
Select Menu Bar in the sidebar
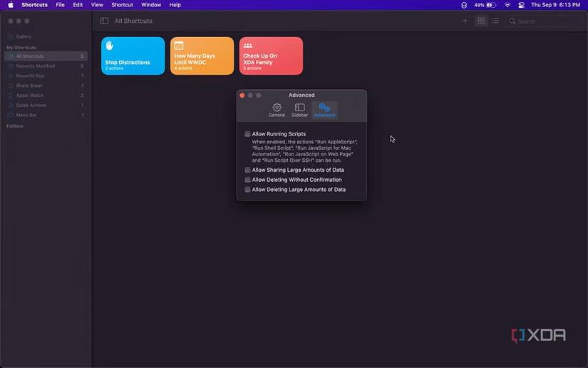[x=46, y=115]
